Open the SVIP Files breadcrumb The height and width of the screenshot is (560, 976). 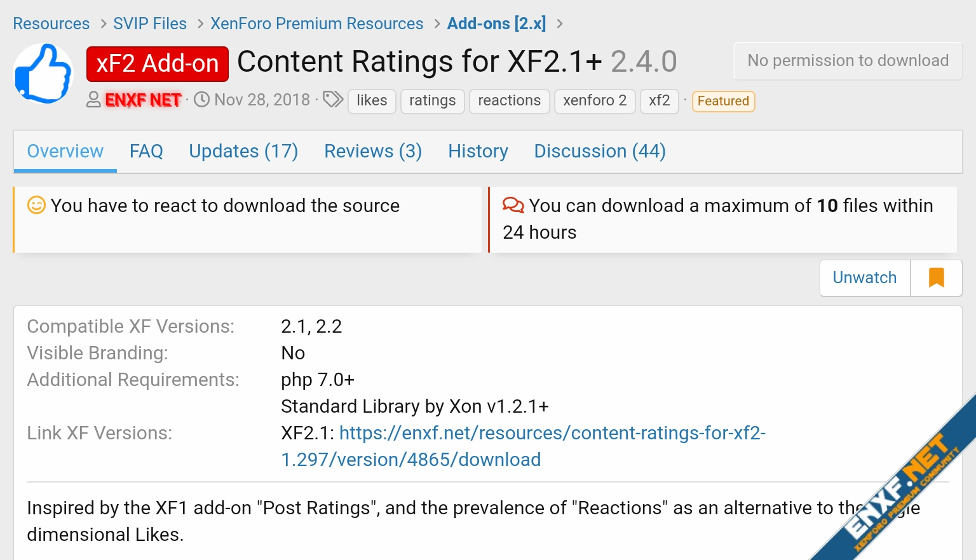[150, 23]
